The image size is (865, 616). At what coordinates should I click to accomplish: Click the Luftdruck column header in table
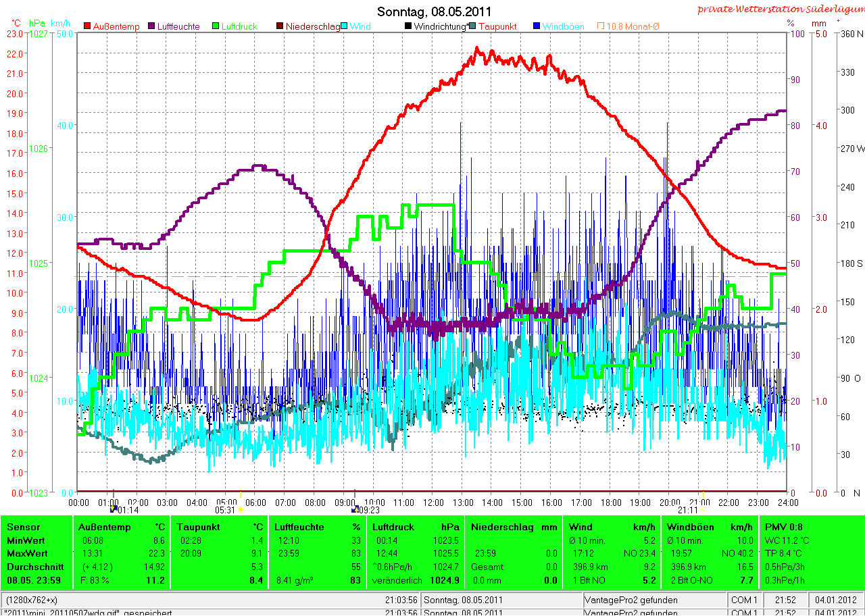click(389, 527)
